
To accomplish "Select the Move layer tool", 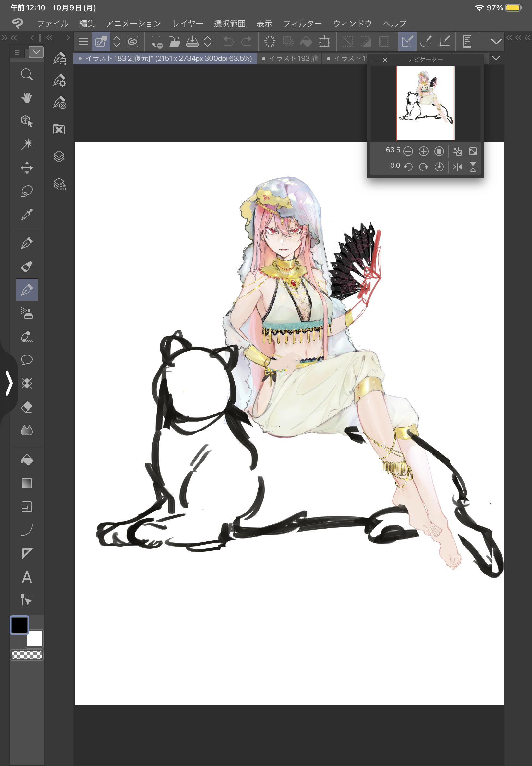I will click(x=27, y=168).
